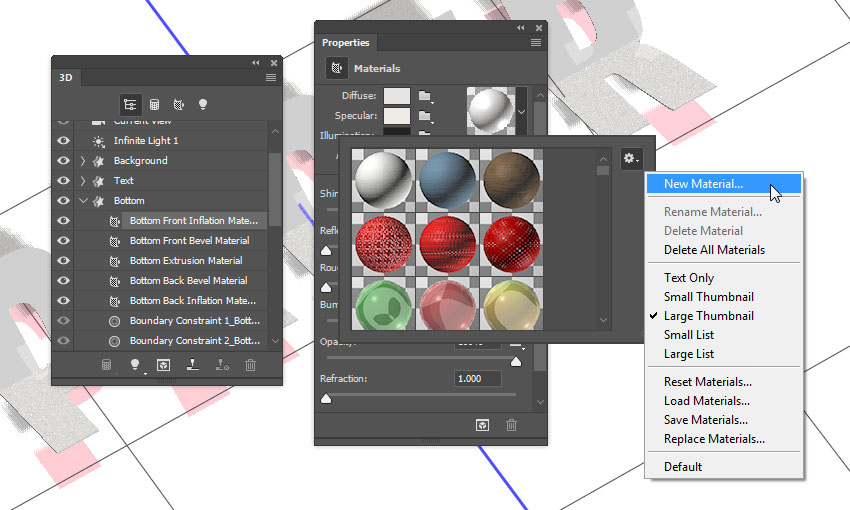Viewport: 850px width, 510px height.
Task: Switch to Large List view
Action: tap(688, 353)
